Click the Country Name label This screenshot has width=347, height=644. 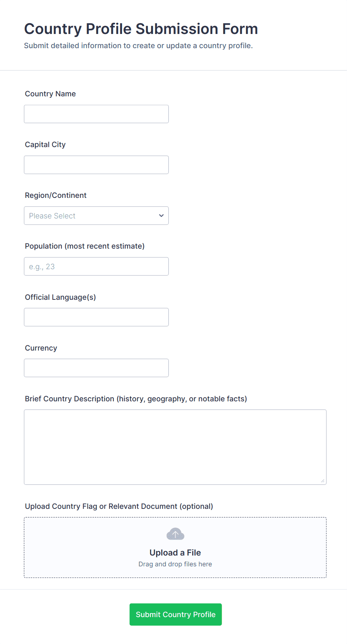point(50,94)
